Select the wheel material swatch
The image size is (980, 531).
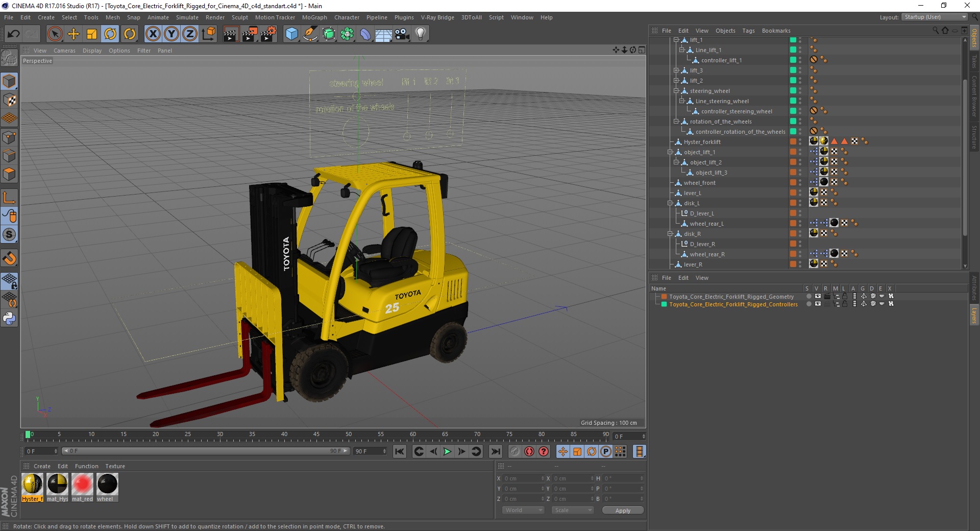(x=107, y=488)
